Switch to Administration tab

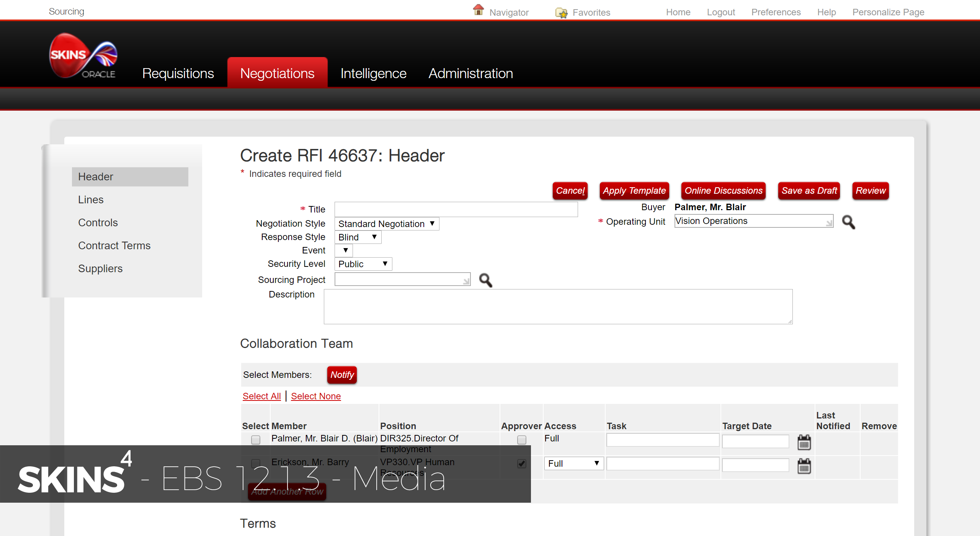click(x=471, y=73)
